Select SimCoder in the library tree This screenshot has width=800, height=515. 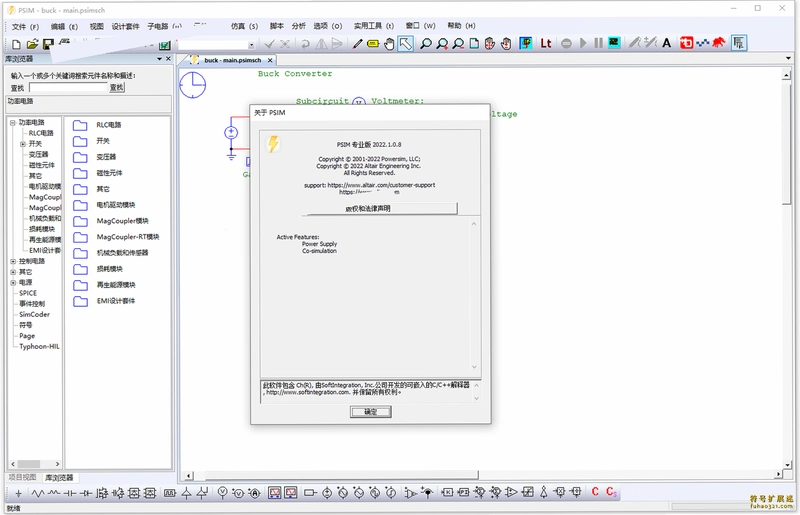coord(34,314)
